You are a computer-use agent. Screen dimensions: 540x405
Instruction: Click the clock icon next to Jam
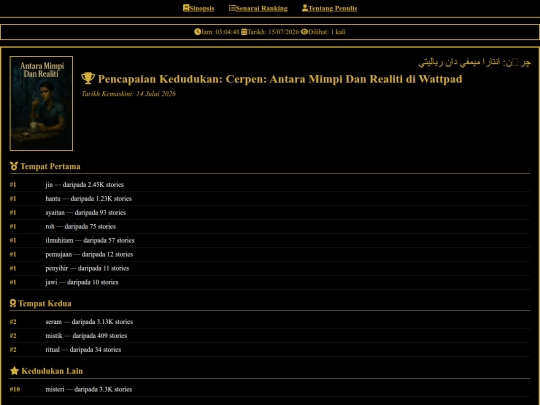tap(197, 32)
